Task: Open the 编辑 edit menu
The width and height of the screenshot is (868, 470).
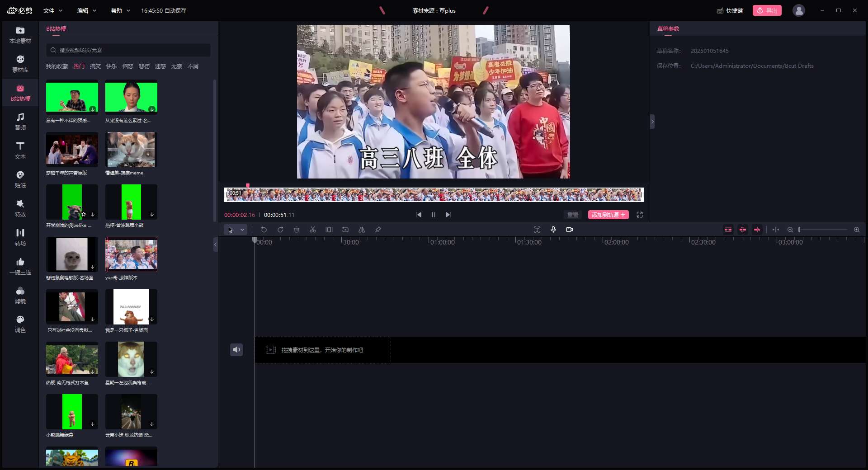Action: coord(87,10)
